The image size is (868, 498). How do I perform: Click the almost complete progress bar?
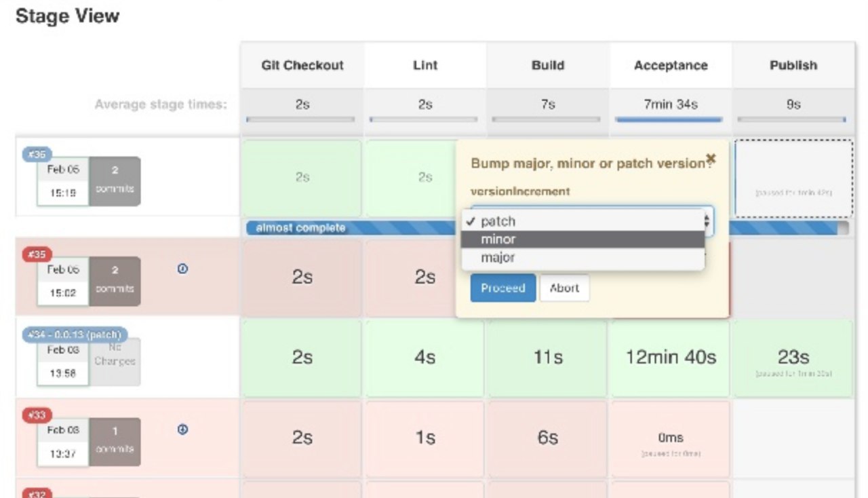tap(353, 228)
